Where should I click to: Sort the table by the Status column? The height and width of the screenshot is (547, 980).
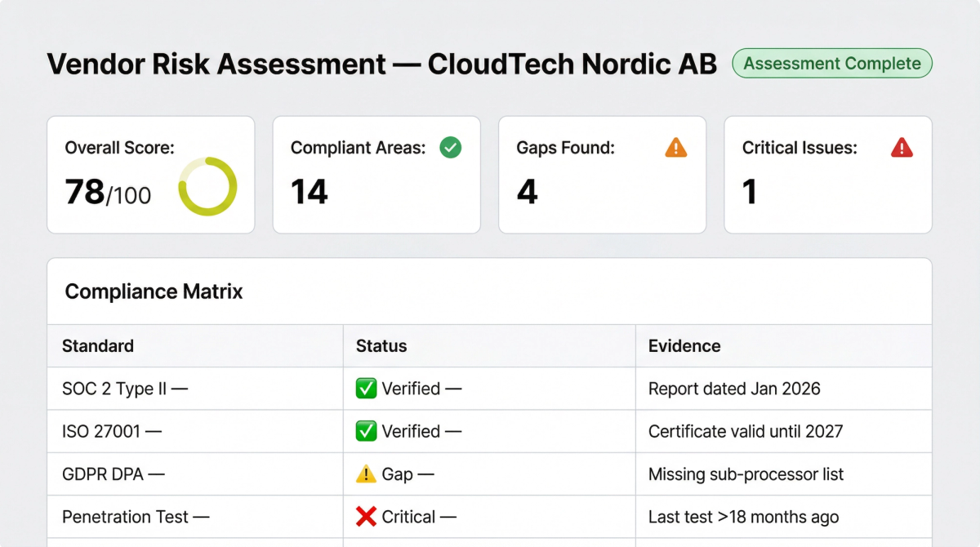click(x=381, y=345)
